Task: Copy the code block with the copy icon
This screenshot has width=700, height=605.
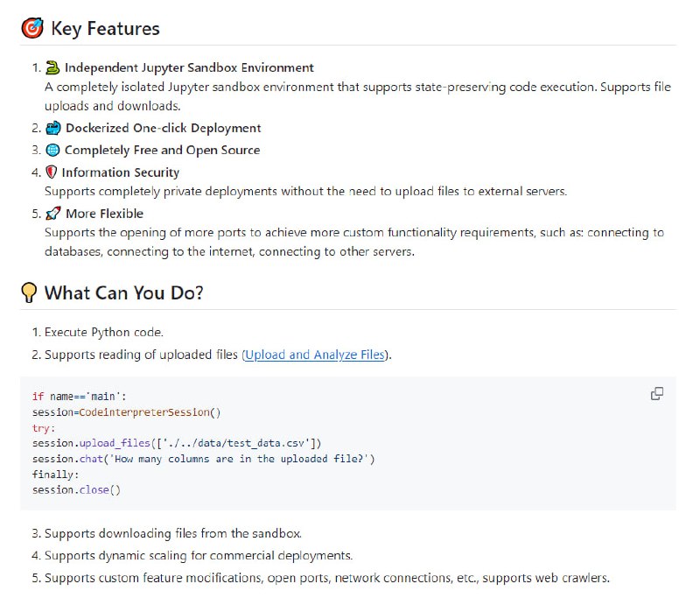Action: pyautogui.click(x=657, y=394)
